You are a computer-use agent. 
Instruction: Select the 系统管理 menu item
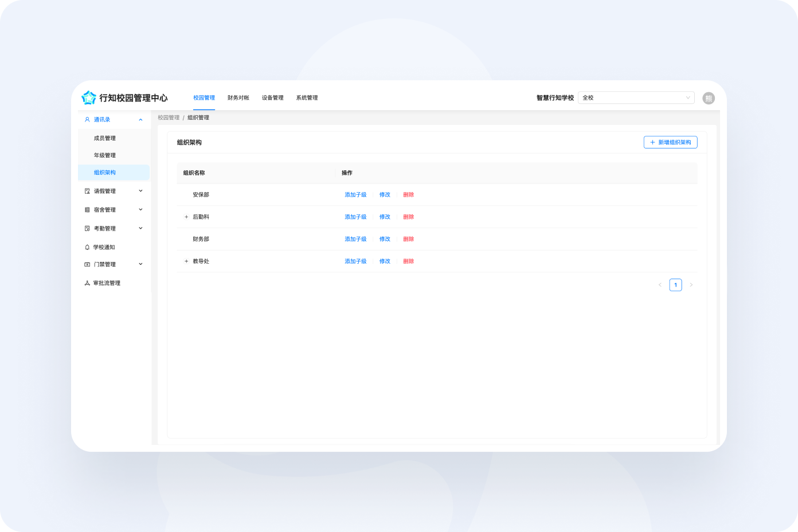[x=307, y=97]
